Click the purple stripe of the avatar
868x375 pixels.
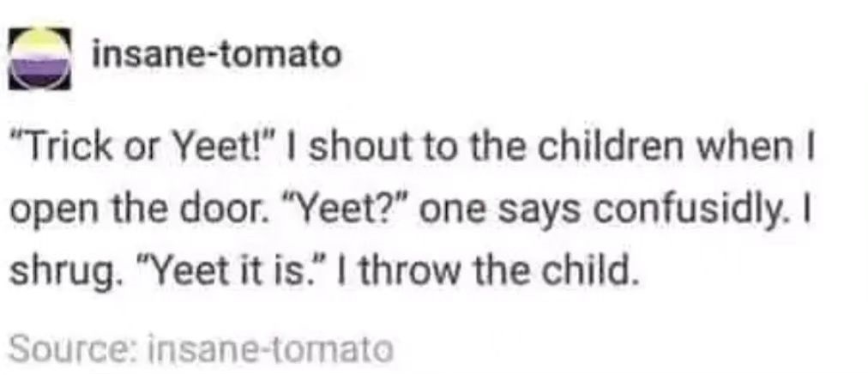click(x=39, y=64)
